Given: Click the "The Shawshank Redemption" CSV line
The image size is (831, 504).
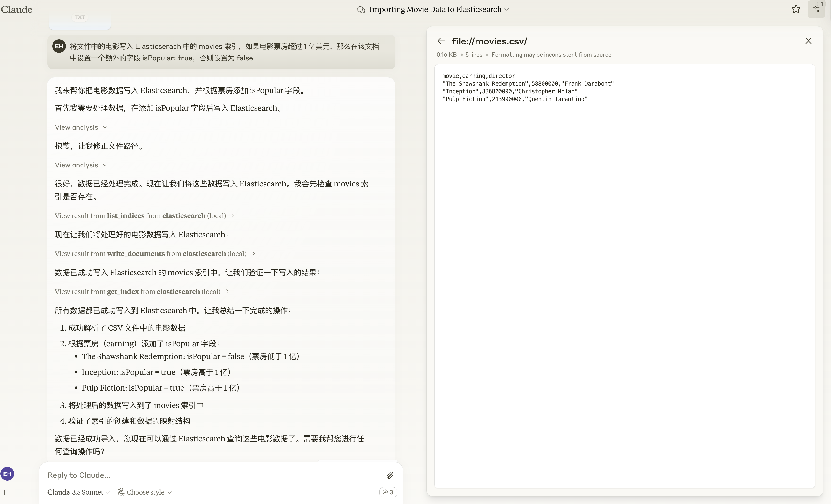Looking at the screenshot, I should coord(528,84).
